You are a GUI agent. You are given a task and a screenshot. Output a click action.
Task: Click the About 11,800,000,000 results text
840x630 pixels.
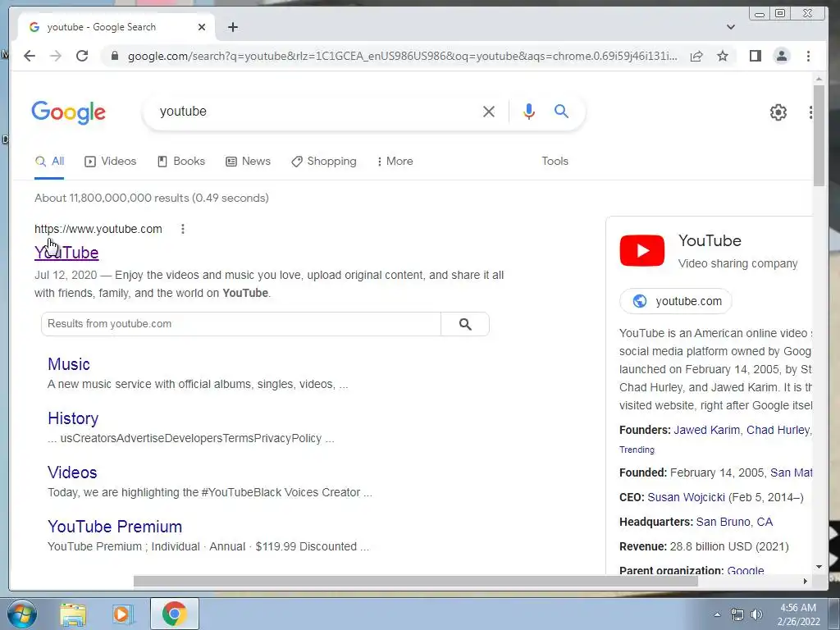click(152, 199)
